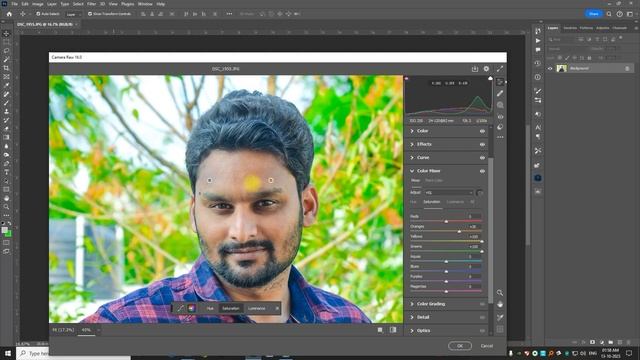Open the Masking tool in Camera Raw
Image resolution: width=640 pixels, height=360 pixels.
[x=500, y=105]
